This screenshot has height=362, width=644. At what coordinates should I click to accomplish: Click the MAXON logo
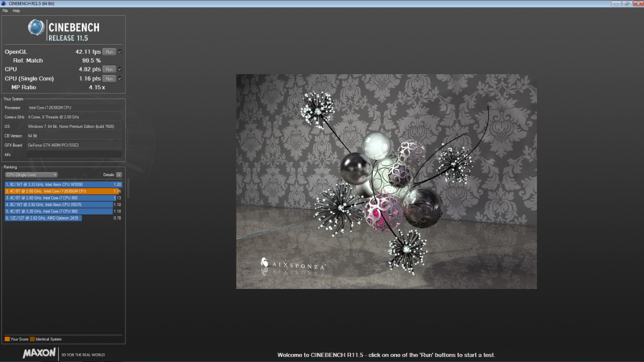39,353
